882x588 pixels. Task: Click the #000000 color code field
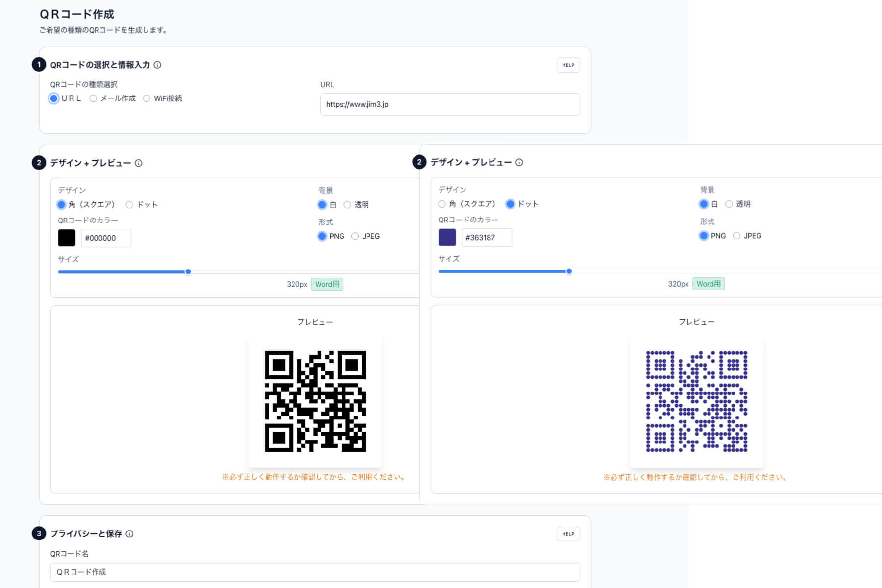pyautogui.click(x=106, y=238)
